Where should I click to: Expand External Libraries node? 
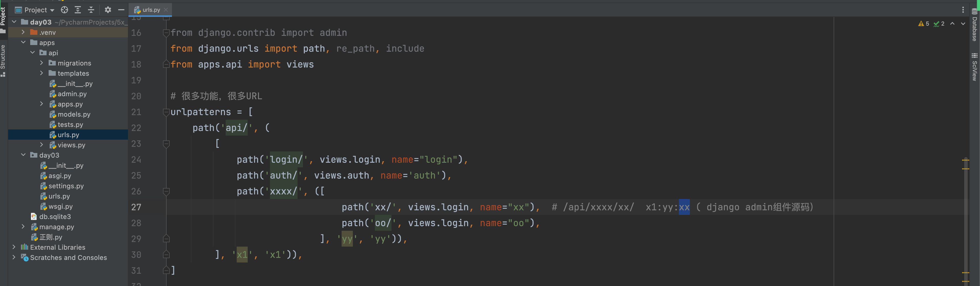(x=14, y=247)
